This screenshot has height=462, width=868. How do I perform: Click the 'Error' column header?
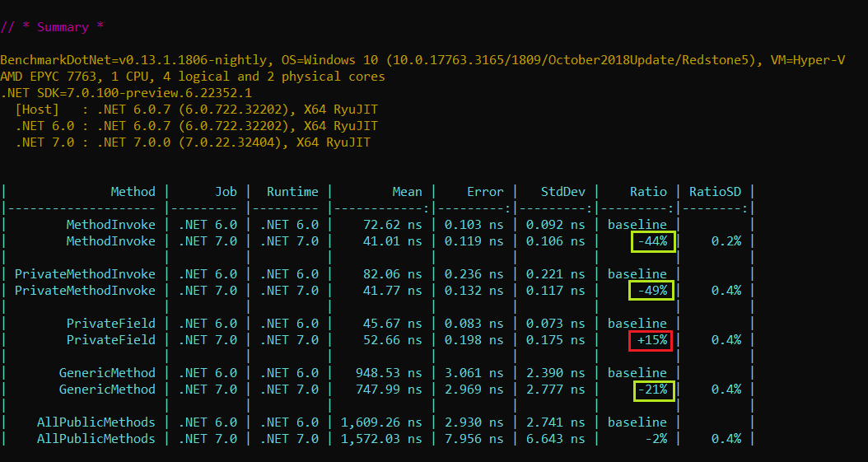(485, 192)
